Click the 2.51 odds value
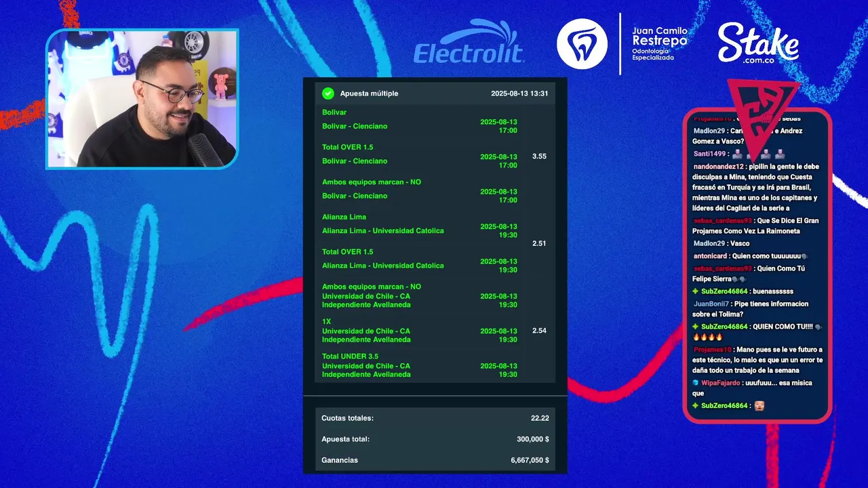Viewport: 868px width, 488px height. 539,243
